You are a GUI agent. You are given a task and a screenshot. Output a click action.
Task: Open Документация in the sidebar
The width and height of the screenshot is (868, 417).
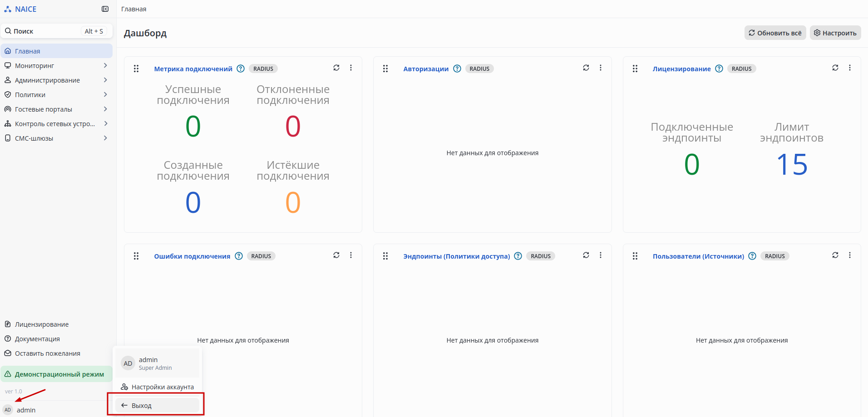click(37, 339)
